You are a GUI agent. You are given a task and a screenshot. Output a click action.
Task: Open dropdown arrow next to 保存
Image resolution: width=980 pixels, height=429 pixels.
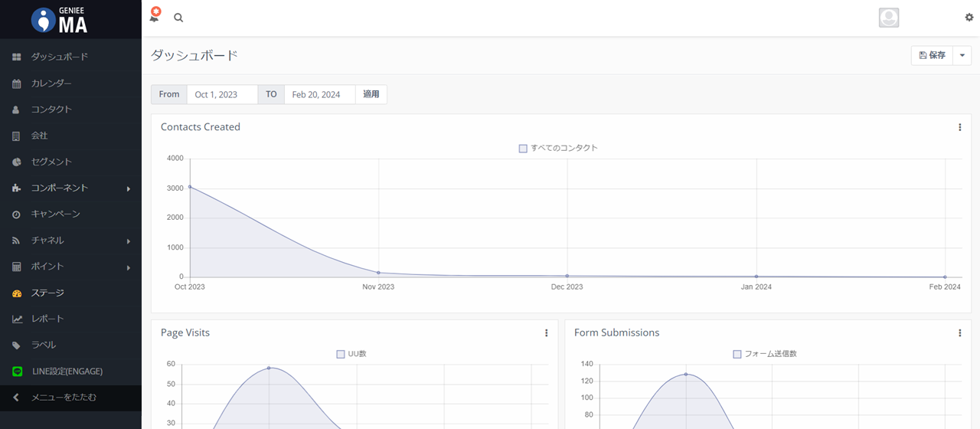click(x=962, y=55)
